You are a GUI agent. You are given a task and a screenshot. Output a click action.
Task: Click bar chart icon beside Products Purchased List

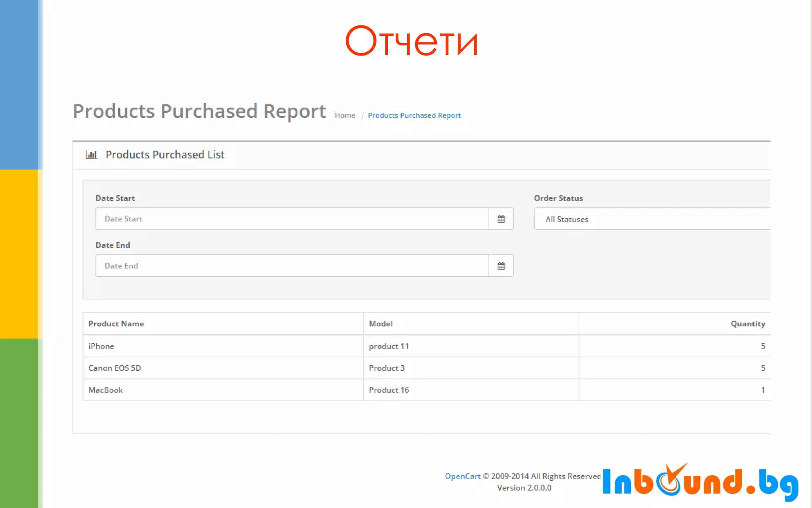point(92,155)
